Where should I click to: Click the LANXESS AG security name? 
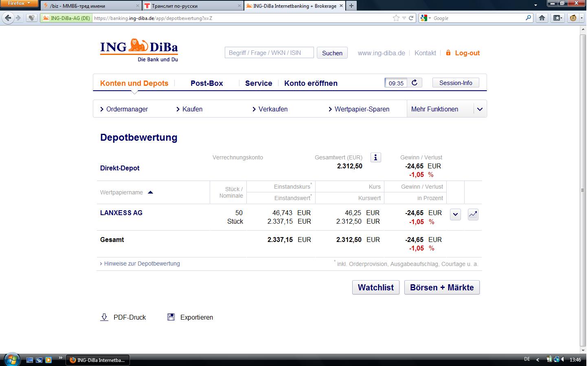pyautogui.click(x=121, y=213)
